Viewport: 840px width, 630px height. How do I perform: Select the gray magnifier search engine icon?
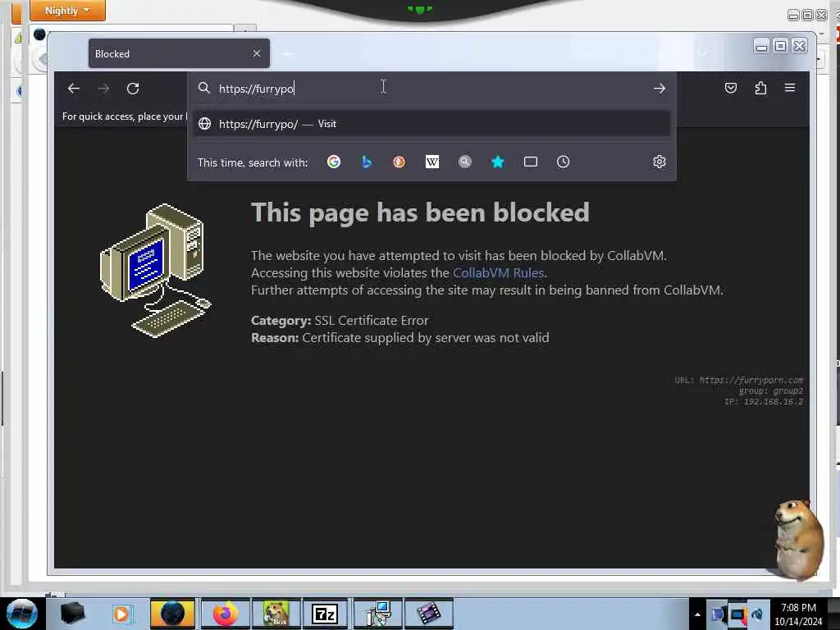(x=465, y=162)
